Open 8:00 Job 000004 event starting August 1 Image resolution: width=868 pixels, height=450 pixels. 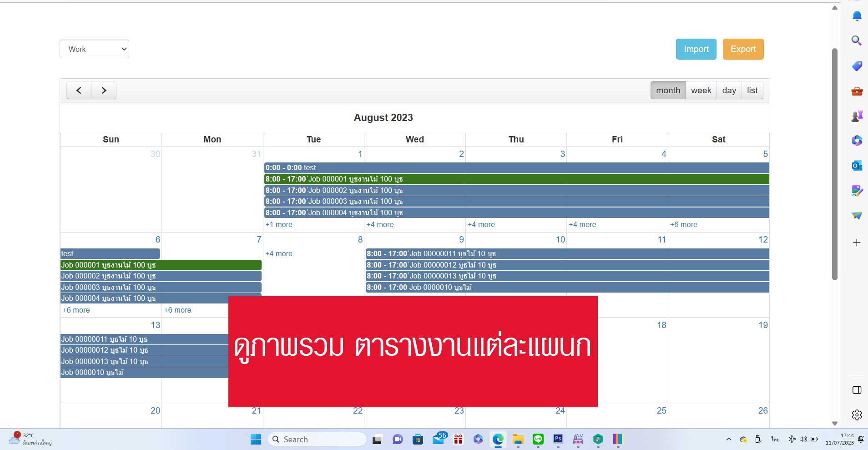(517, 212)
